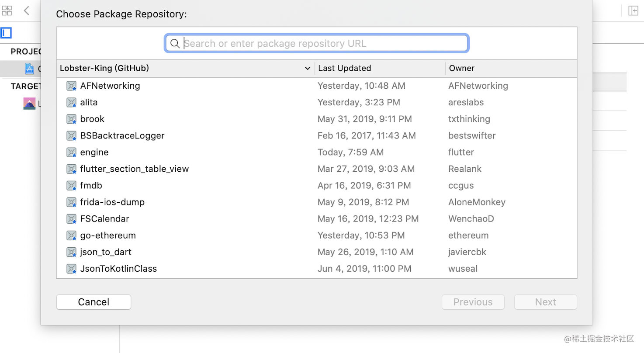Click owner name areslabs
This screenshot has height=353, width=644.
pyautogui.click(x=466, y=102)
